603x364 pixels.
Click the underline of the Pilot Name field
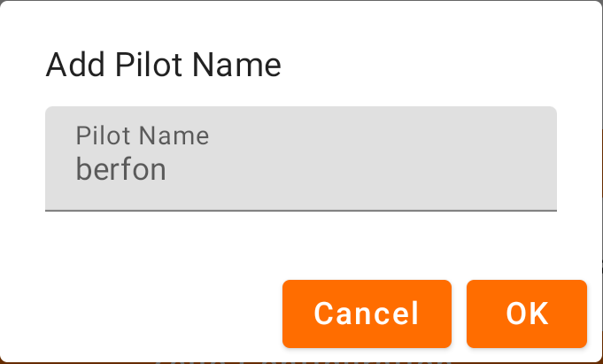301,210
